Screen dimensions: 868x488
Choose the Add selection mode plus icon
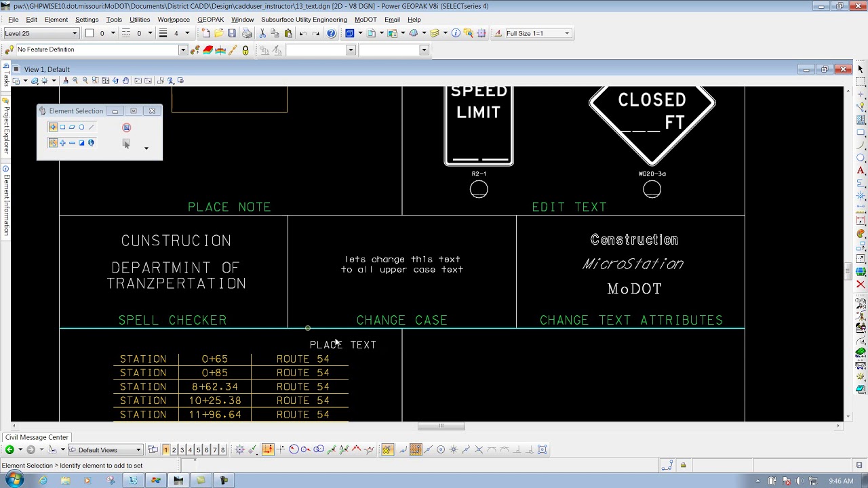(x=62, y=143)
